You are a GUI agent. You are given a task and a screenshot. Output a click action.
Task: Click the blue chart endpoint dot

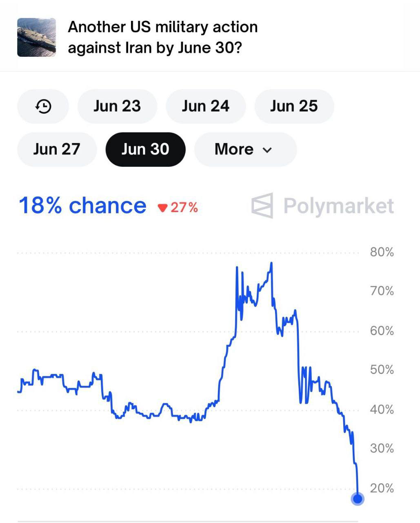click(358, 499)
